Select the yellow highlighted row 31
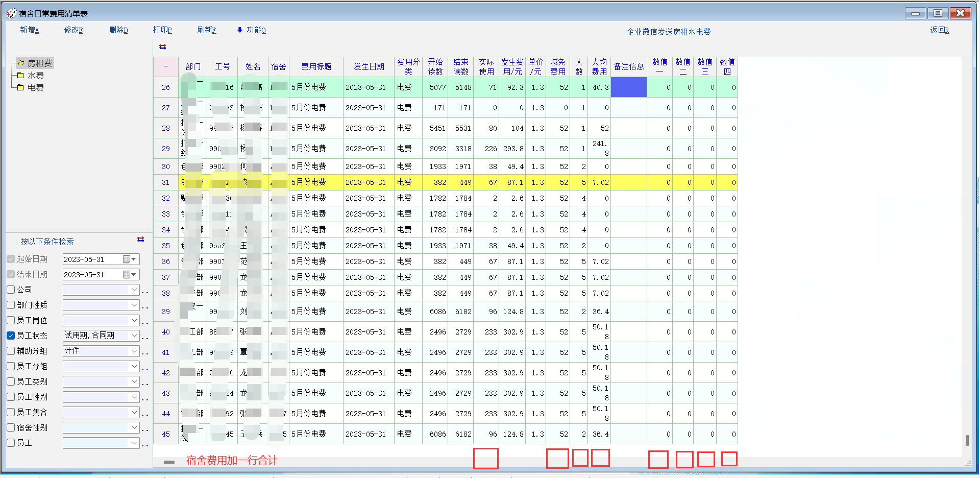 (316, 182)
